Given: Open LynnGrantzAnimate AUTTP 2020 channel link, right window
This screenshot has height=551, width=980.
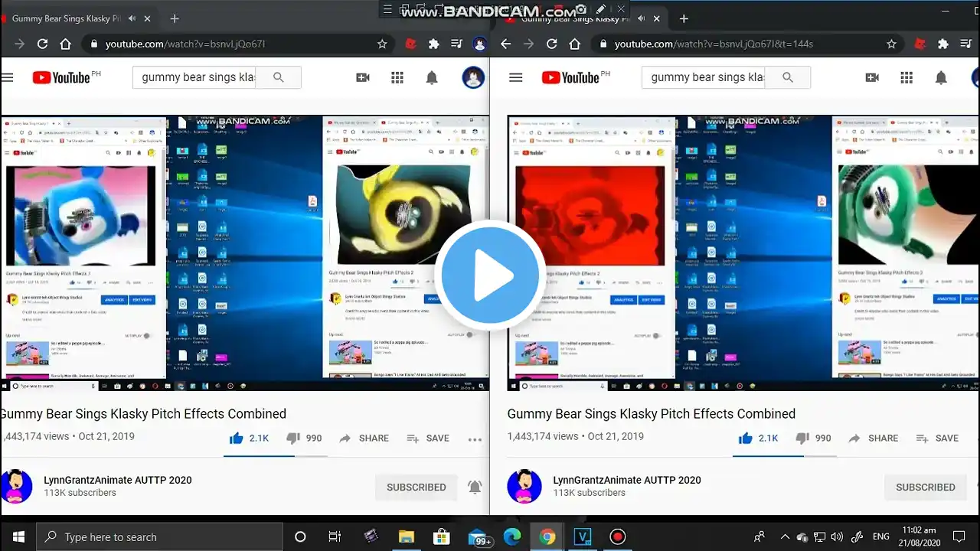Looking at the screenshot, I should [x=627, y=480].
